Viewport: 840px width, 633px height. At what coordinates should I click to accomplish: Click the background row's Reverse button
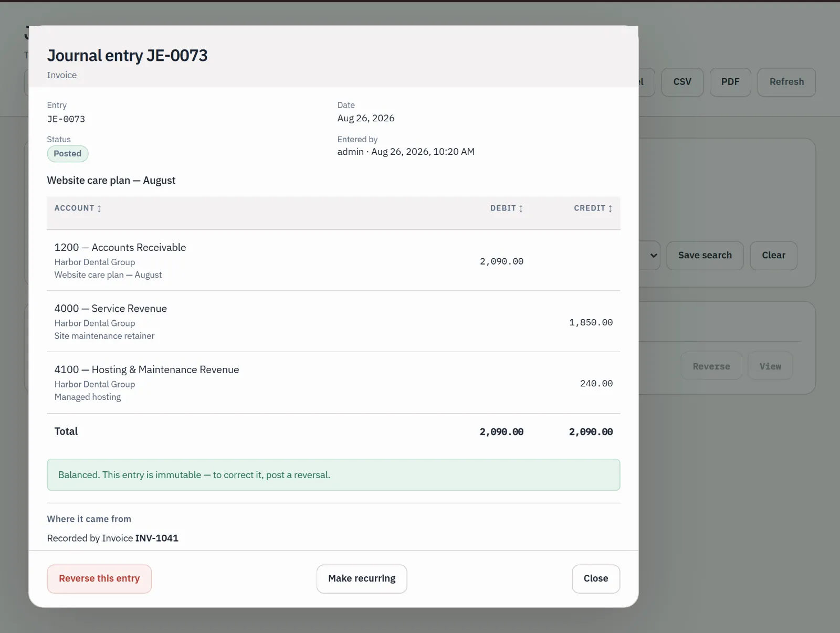[711, 366]
